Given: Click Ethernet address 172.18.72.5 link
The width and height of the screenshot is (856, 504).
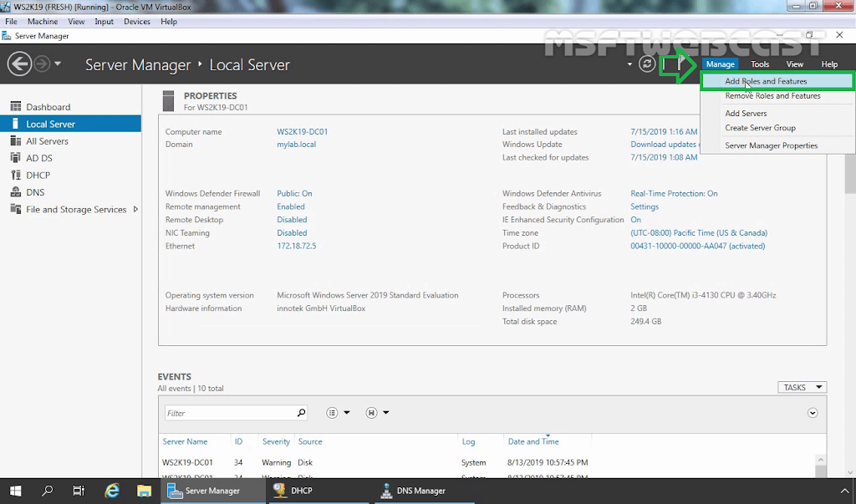Looking at the screenshot, I should click(297, 246).
